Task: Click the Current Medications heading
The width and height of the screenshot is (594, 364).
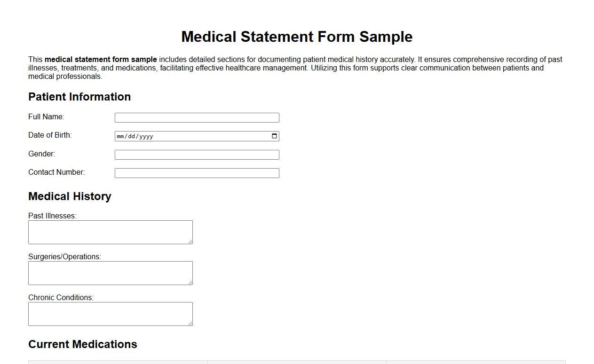Action: (x=82, y=344)
